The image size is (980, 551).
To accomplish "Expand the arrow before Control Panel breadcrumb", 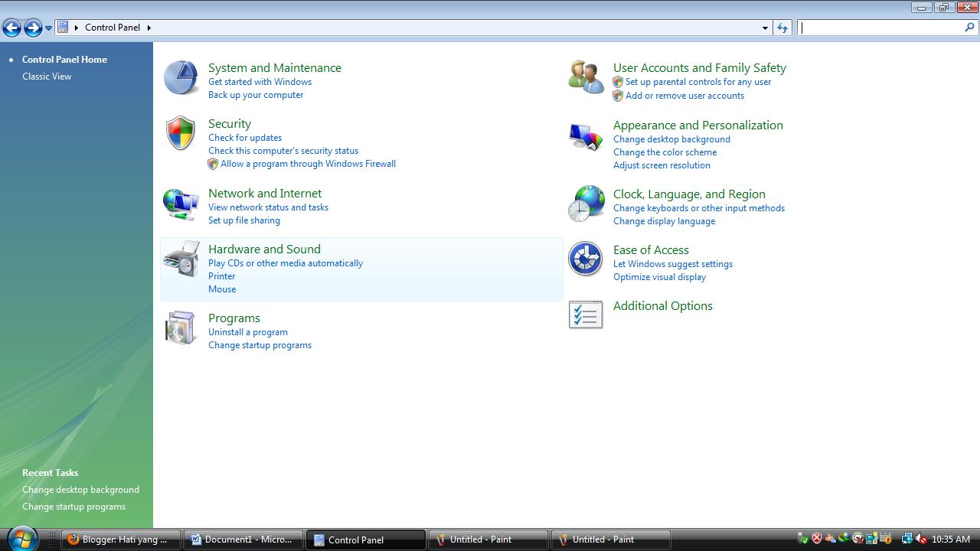I will pos(77,28).
